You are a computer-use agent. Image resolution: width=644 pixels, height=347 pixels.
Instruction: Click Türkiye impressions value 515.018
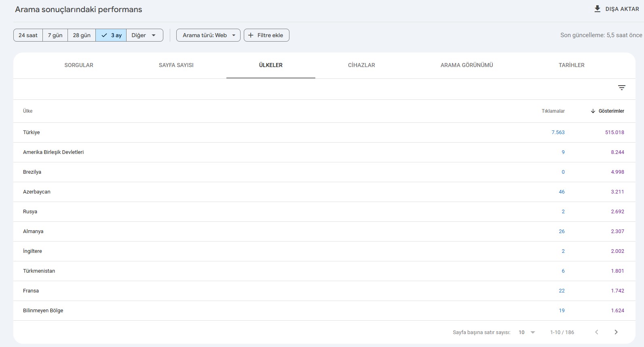coord(614,132)
